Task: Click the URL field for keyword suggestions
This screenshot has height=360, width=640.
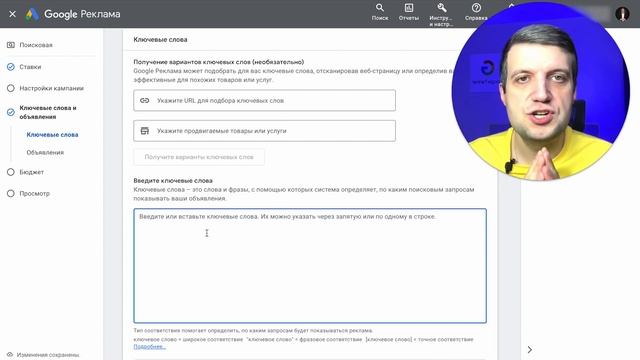Action: [x=264, y=100]
